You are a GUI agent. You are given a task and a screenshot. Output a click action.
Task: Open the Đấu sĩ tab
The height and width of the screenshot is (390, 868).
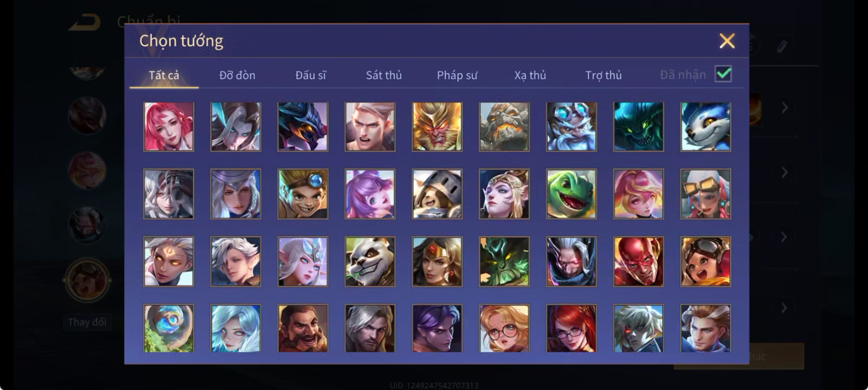click(311, 75)
